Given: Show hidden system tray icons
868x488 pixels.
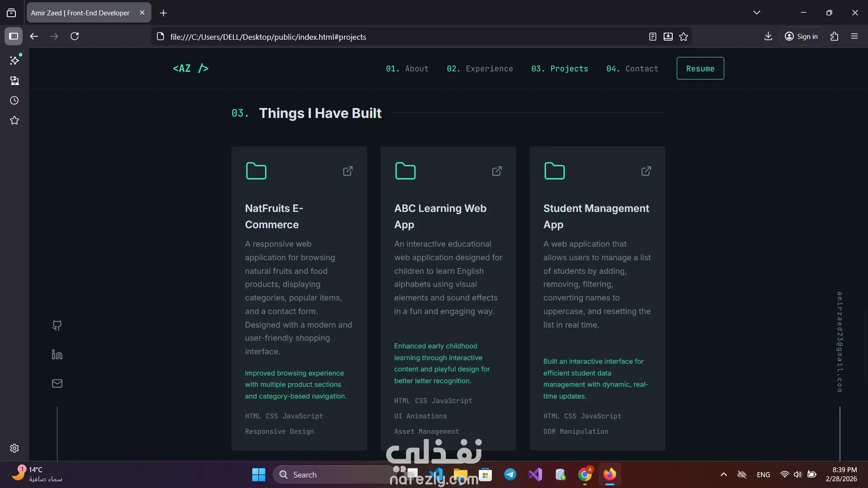Looking at the screenshot, I should [x=724, y=474].
